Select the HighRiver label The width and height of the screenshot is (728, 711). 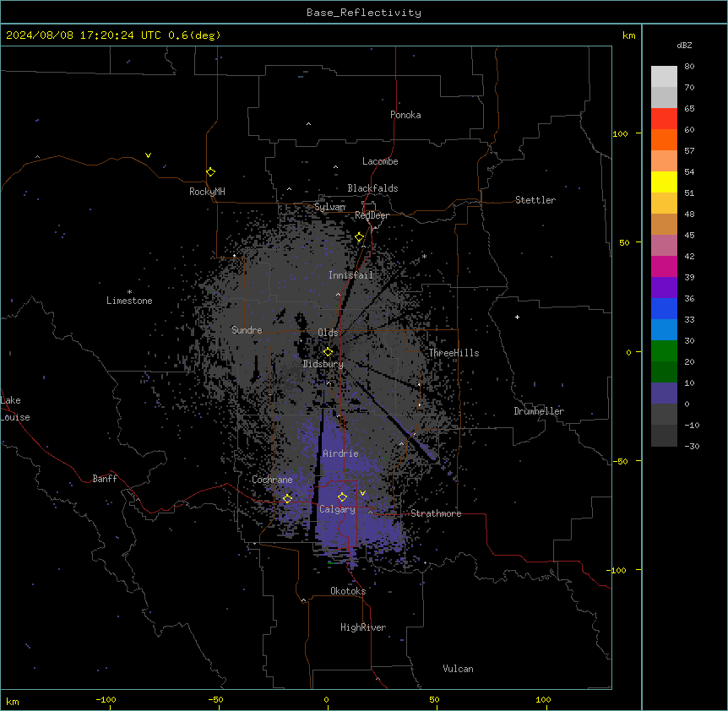click(363, 627)
